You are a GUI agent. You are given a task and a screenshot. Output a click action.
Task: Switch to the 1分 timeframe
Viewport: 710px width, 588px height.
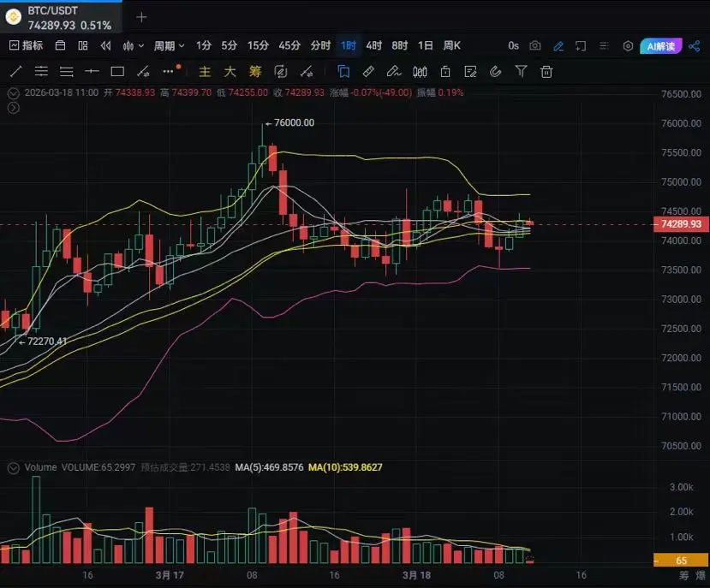click(x=204, y=45)
